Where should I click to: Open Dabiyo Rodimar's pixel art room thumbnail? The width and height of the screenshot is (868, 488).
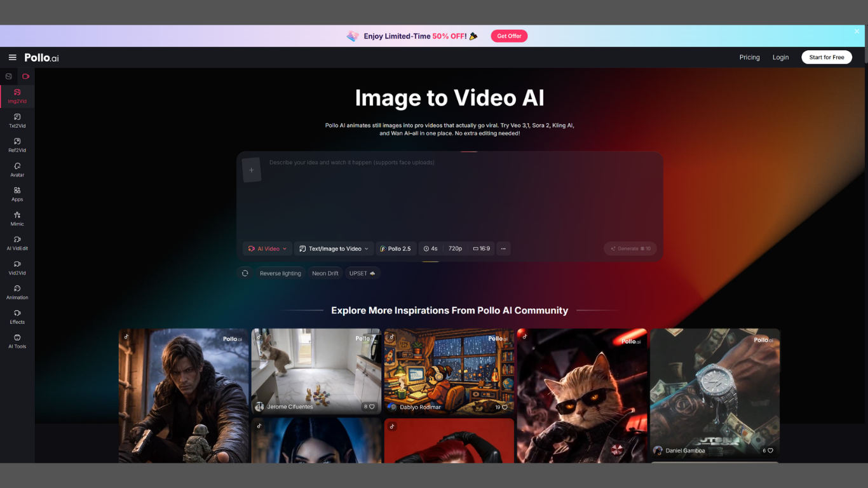point(449,371)
